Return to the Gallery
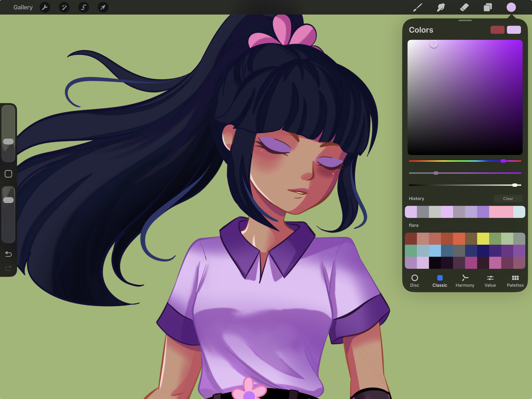 (x=23, y=7)
